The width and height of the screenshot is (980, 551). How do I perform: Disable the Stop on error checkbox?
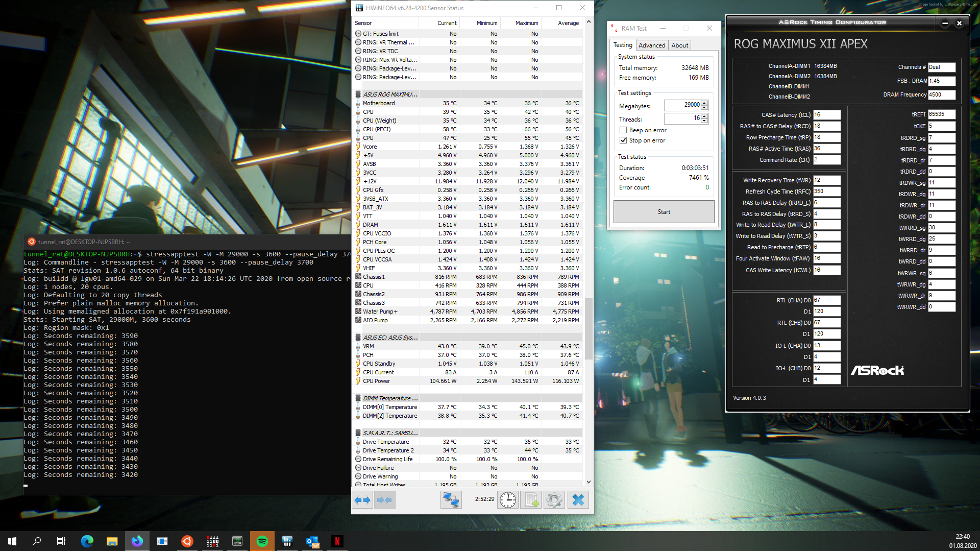point(623,140)
